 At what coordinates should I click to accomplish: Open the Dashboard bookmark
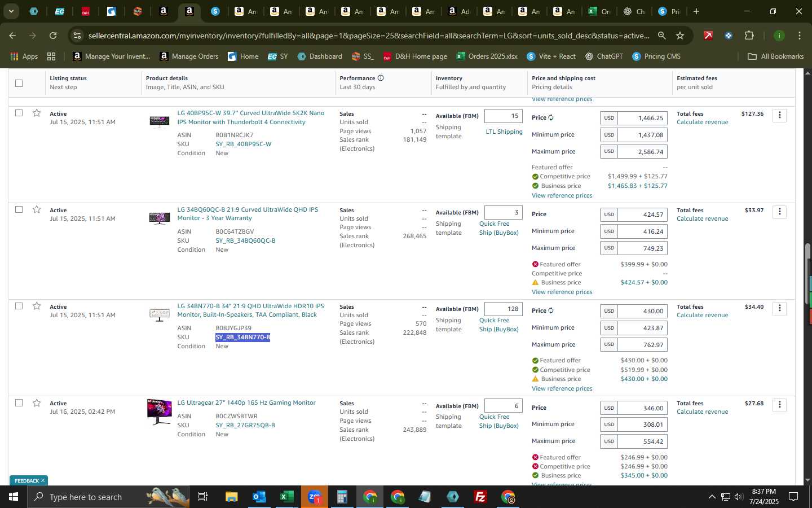pos(320,56)
